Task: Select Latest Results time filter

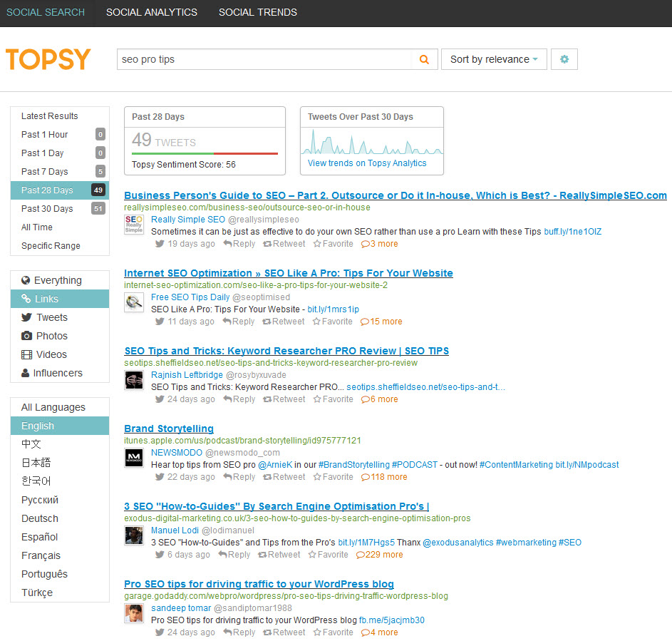Action: pyautogui.click(x=60, y=116)
